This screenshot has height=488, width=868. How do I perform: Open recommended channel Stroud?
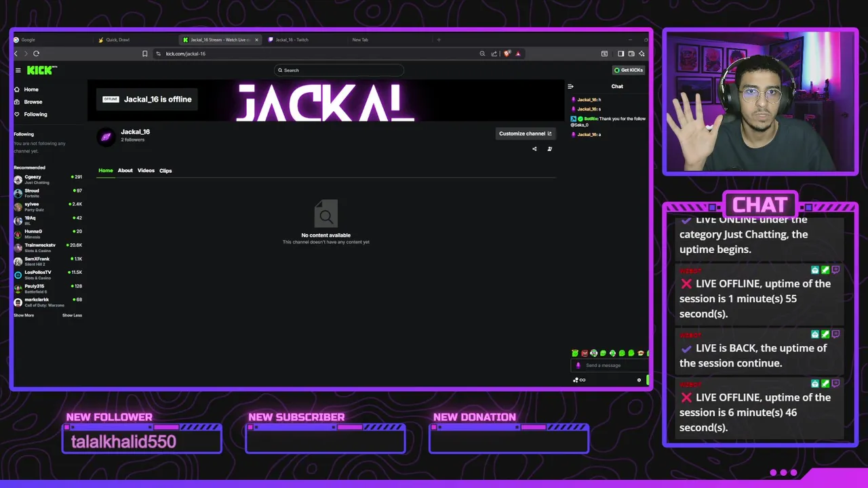(x=47, y=193)
